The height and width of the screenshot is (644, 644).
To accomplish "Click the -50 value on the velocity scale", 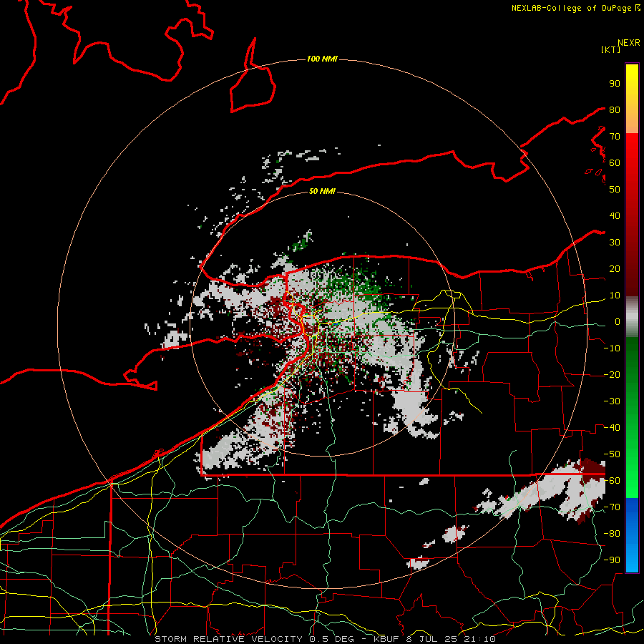I will [612, 454].
